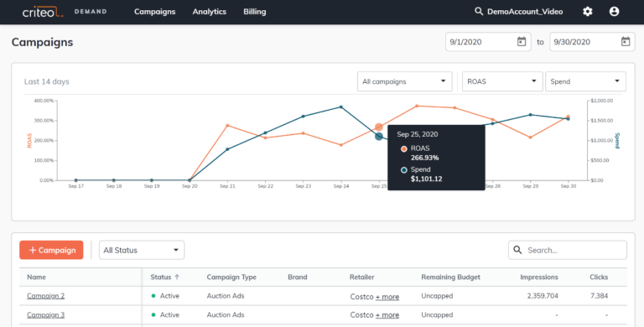Screen dimensions: 644x327
Task: Select the Sep 24 Spend data point
Action: click(x=341, y=106)
